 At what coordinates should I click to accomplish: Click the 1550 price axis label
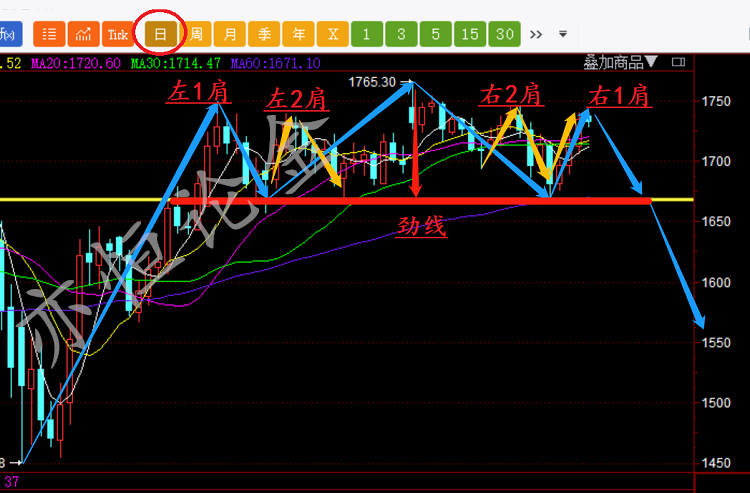pyautogui.click(x=716, y=343)
